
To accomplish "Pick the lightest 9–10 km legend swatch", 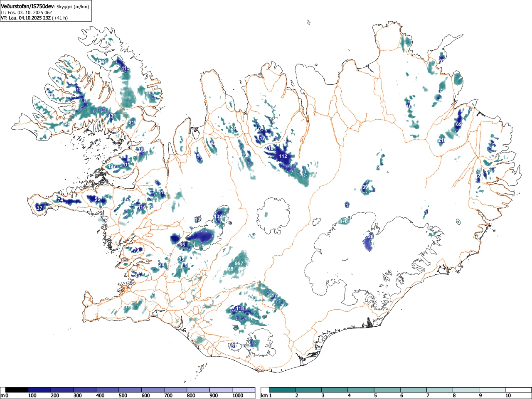I will [492, 390].
